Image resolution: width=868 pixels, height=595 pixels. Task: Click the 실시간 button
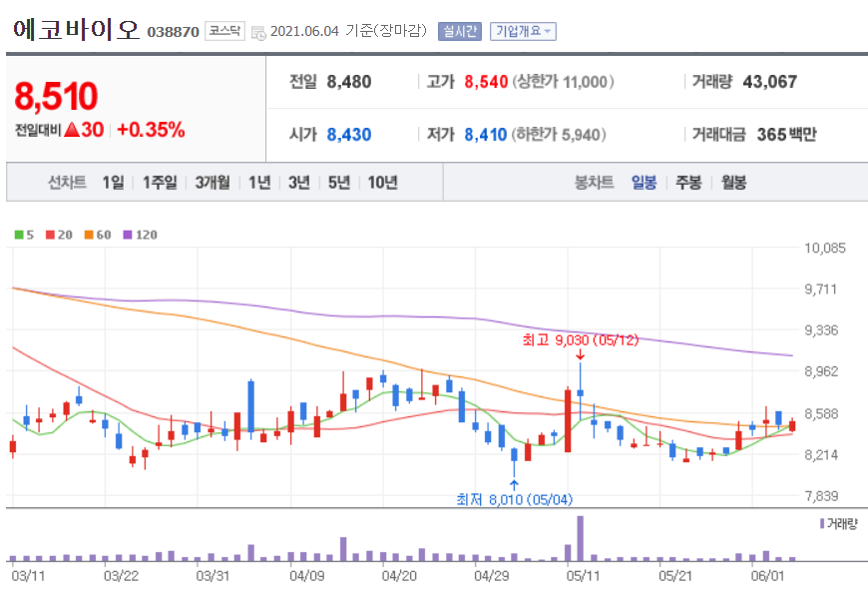(x=460, y=31)
